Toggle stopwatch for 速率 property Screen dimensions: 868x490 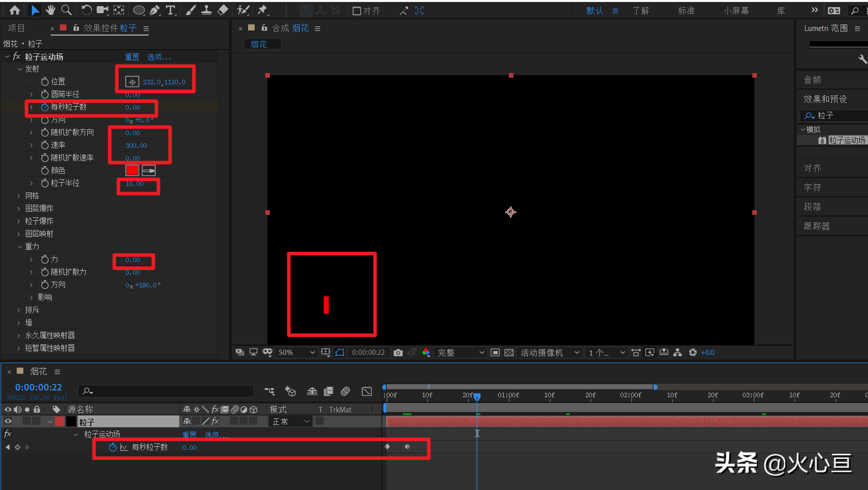click(45, 145)
